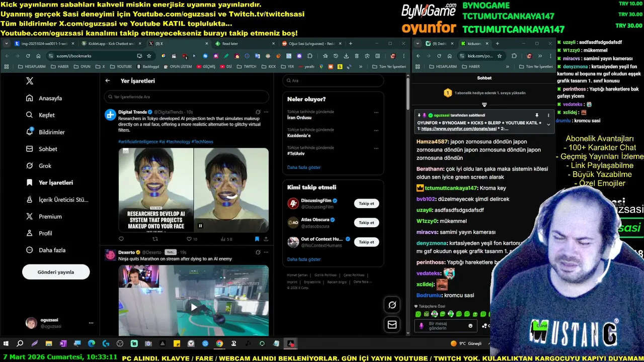
Task: Reply to the Digital Trends post
Action: point(121,239)
